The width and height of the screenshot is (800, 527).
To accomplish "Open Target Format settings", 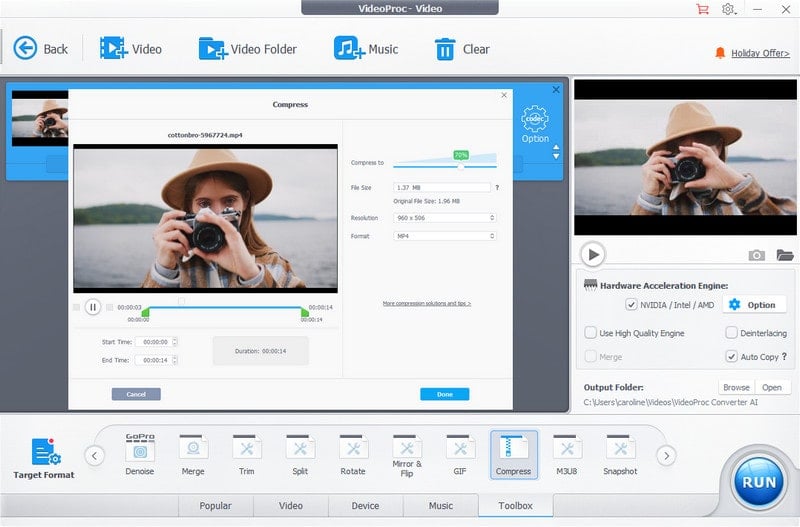I will click(x=44, y=459).
